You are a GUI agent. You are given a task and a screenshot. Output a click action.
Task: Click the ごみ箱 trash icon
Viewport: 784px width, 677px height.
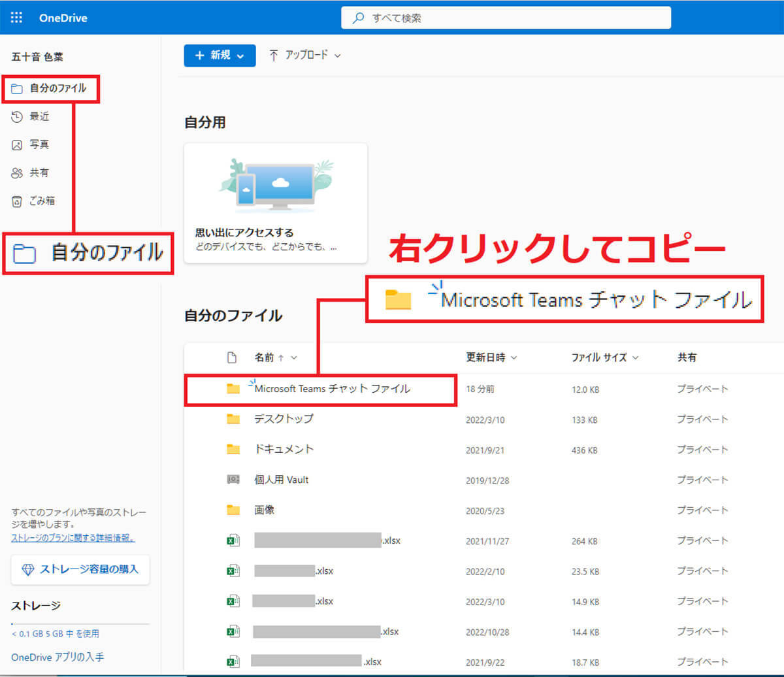[x=17, y=201]
